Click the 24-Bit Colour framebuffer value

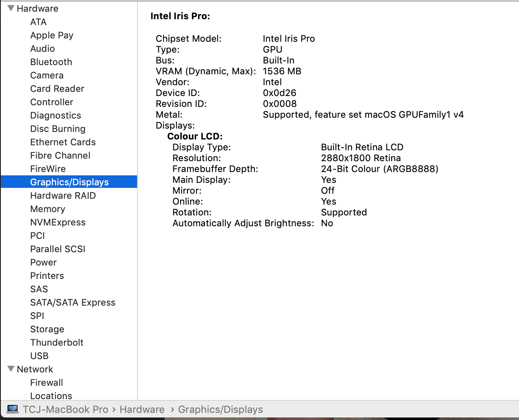click(x=379, y=169)
